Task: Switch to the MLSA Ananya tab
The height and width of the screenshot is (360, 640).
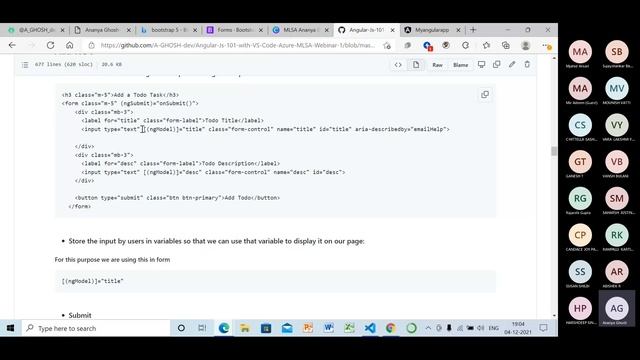Action: coord(301,30)
